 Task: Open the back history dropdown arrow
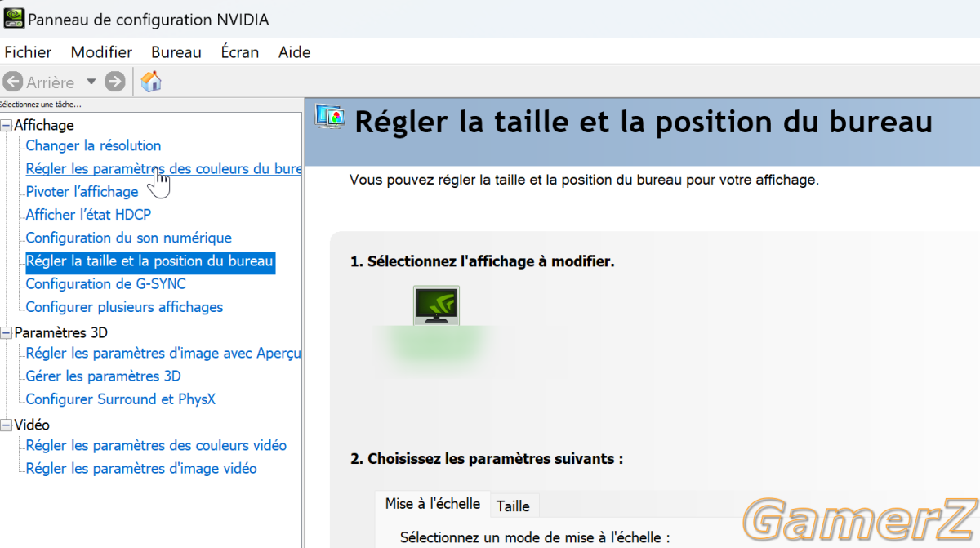[91, 82]
